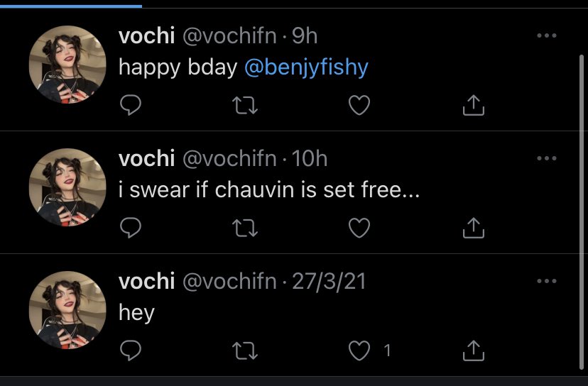Retweet the hey tweet

point(245,350)
